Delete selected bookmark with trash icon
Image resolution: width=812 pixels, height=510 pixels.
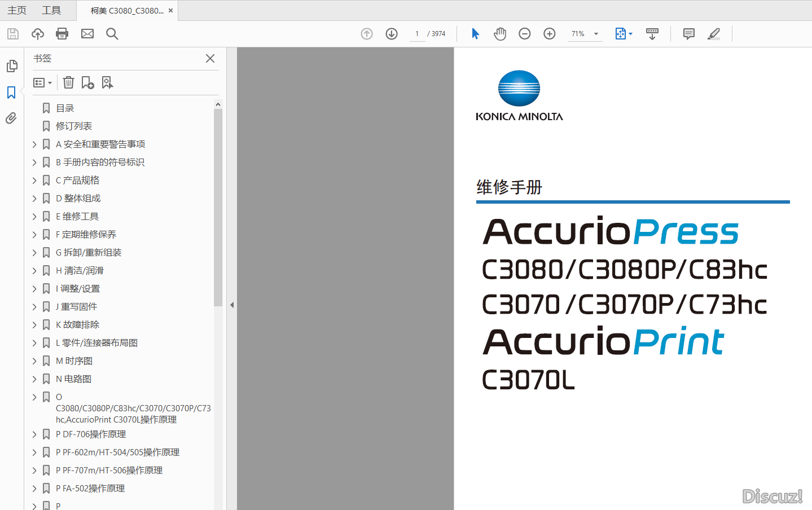tap(68, 83)
